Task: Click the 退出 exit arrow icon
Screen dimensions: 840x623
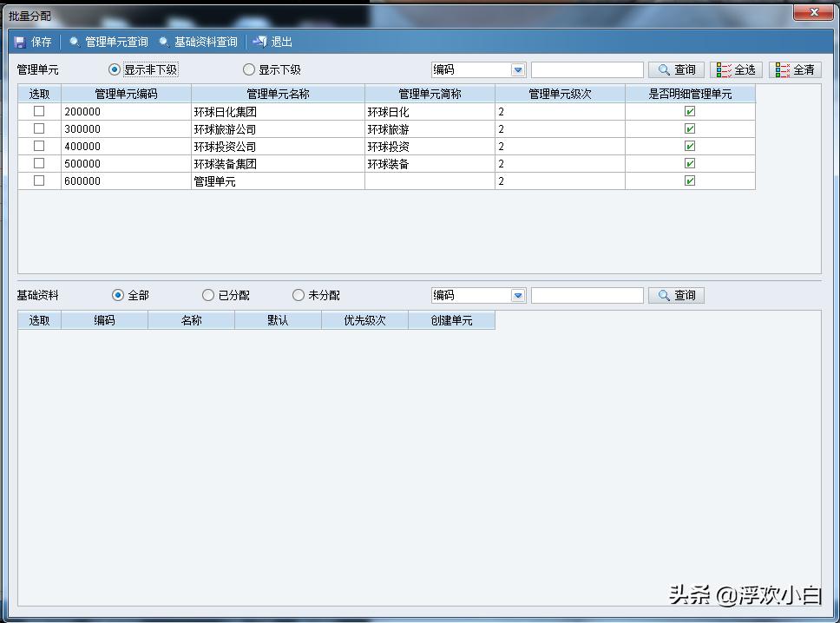Action: point(258,41)
